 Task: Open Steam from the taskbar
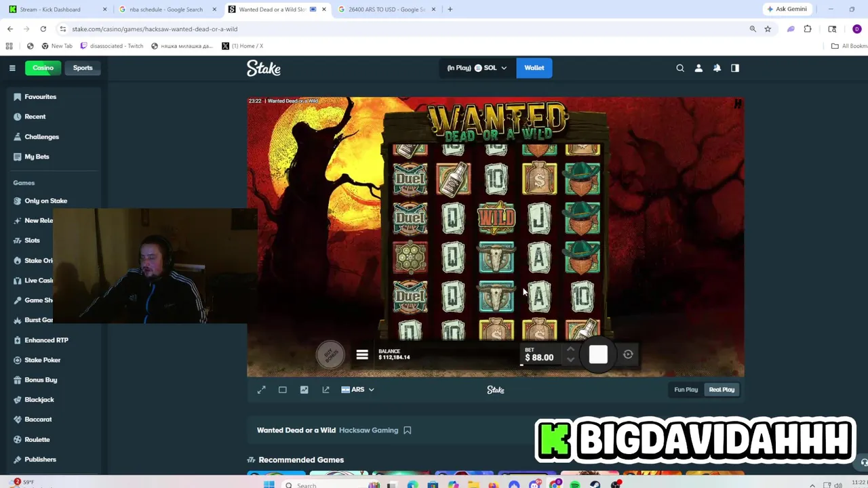[x=595, y=485]
